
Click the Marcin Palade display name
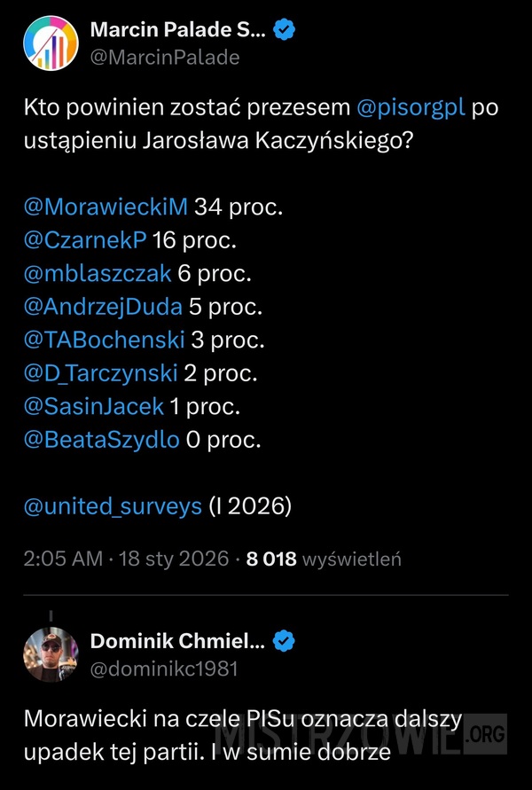click(176, 31)
